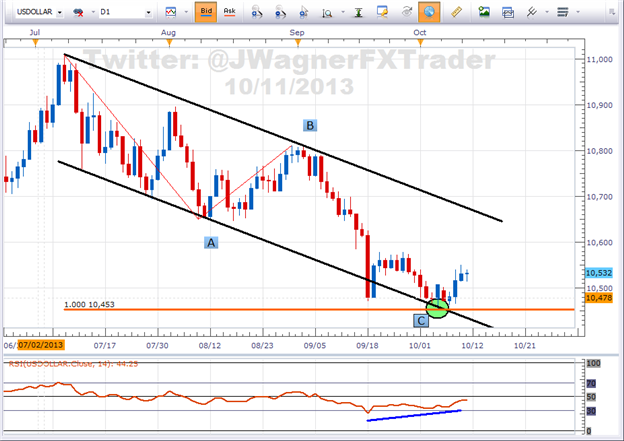Image resolution: width=624 pixels, height=441 pixels.
Task: Click the RSI 100 scale label
Action: click(x=593, y=363)
